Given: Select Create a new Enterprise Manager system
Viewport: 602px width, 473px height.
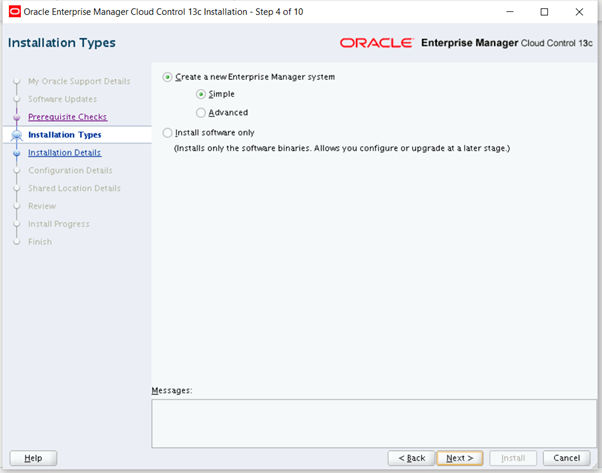Looking at the screenshot, I should pyautogui.click(x=167, y=77).
